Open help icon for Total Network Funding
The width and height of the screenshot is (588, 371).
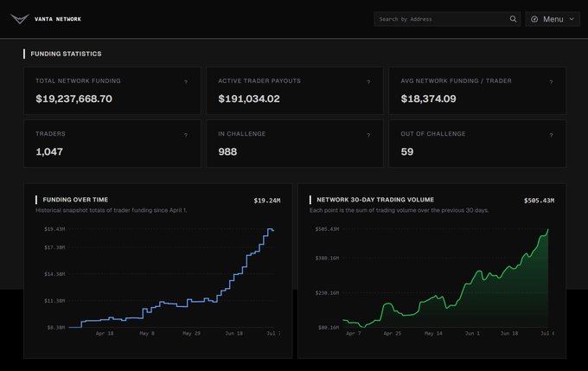click(x=186, y=81)
